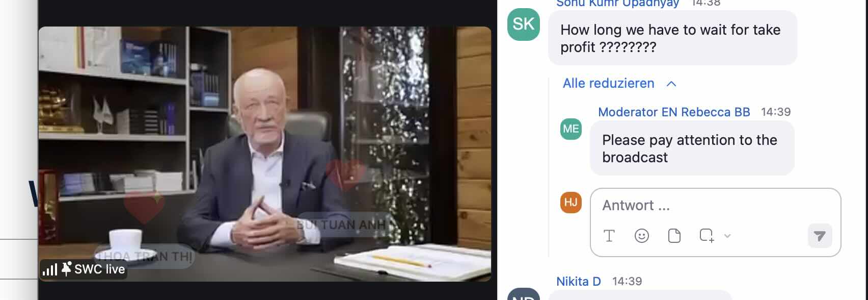Click the Alle reduzieren link

(608, 83)
